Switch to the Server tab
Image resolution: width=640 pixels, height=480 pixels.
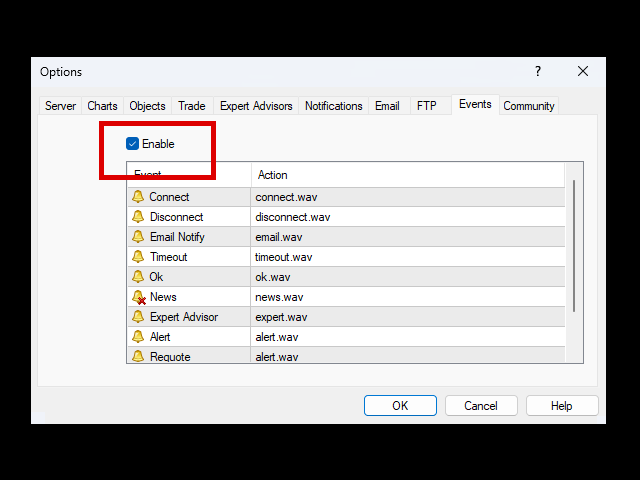60,106
